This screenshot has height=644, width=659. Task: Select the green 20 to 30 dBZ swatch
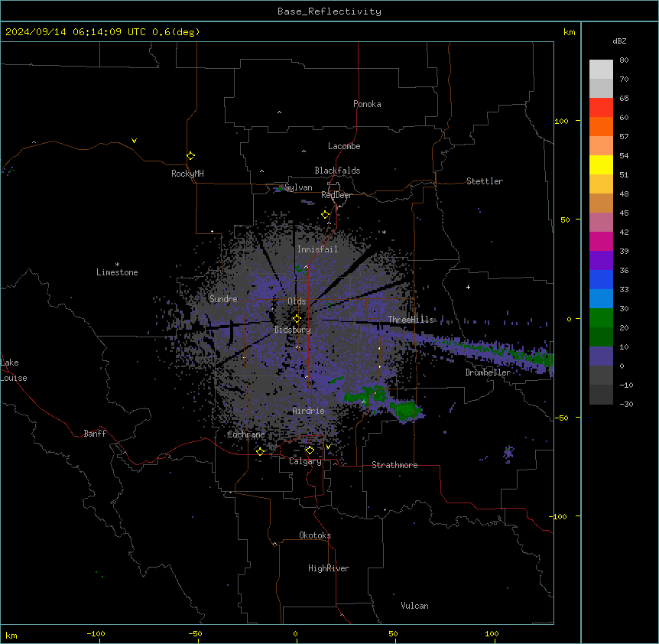[601, 318]
